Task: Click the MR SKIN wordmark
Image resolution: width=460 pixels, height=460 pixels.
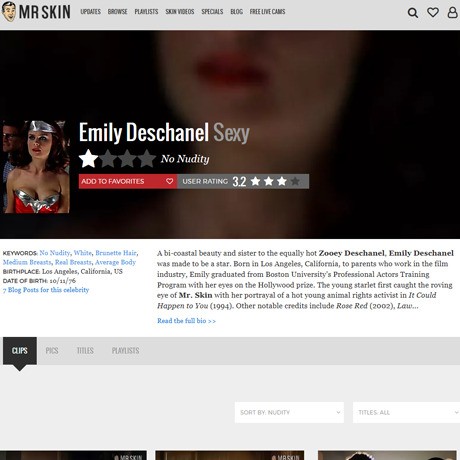Action: [x=45, y=12]
